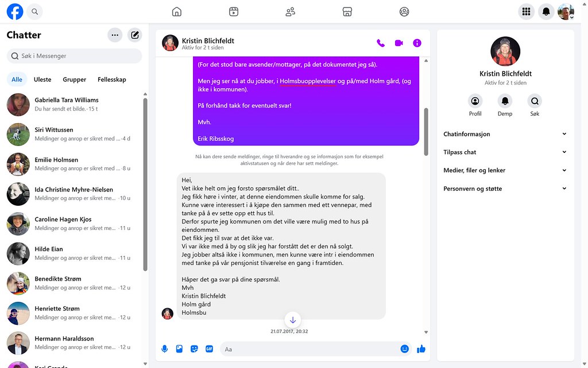The height and width of the screenshot is (368, 588).
Task: Click the conversation scrollbar thumb
Action: pos(426,132)
